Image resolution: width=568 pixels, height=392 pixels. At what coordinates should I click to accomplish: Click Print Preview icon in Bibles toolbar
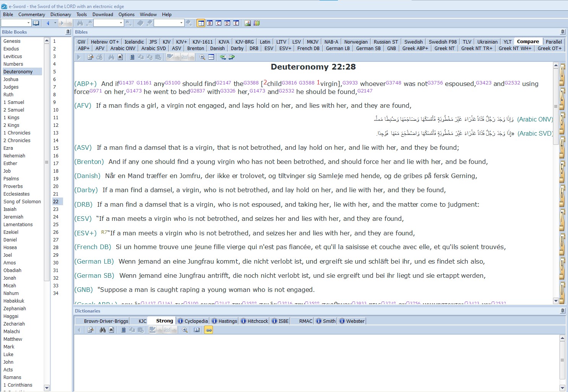point(91,57)
